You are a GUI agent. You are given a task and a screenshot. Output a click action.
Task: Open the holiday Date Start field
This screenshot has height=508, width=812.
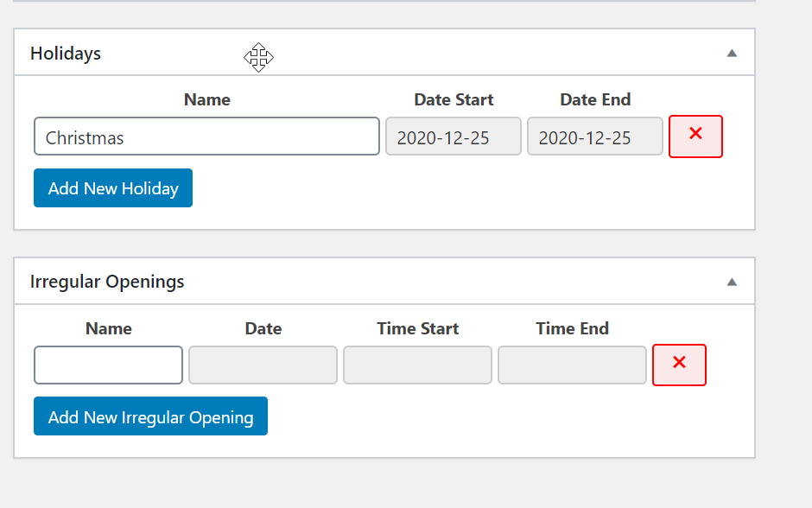454,137
